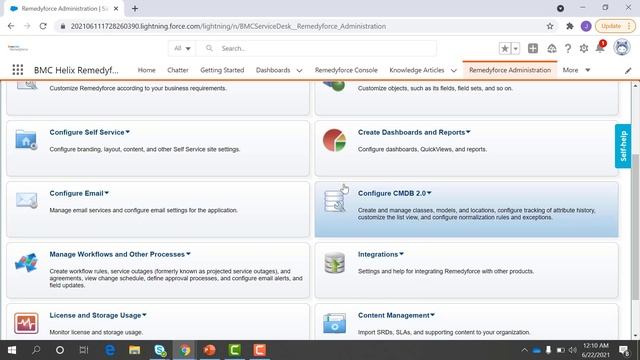Expand the Create Dashboards and Reports menu
This screenshot has width=640, height=360.
tap(468, 132)
